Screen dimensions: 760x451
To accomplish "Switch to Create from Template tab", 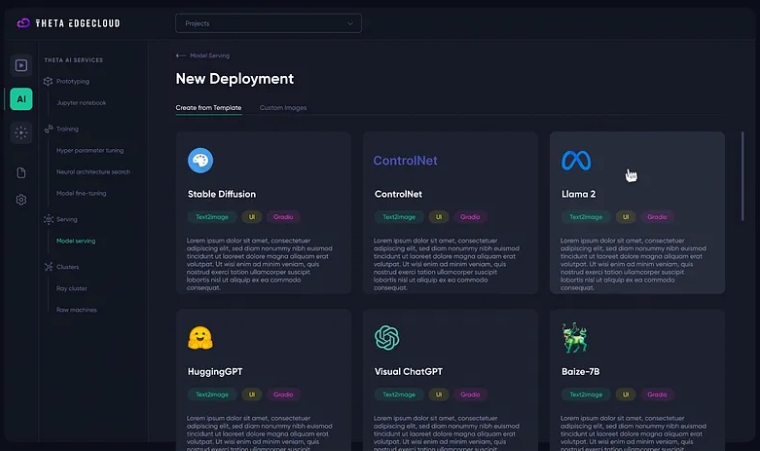I will tap(208, 108).
